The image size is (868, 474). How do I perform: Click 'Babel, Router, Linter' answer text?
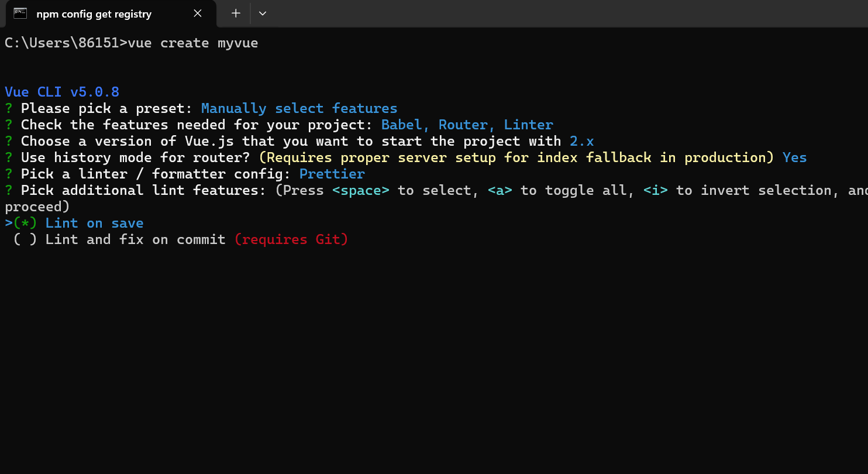click(467, 125)
